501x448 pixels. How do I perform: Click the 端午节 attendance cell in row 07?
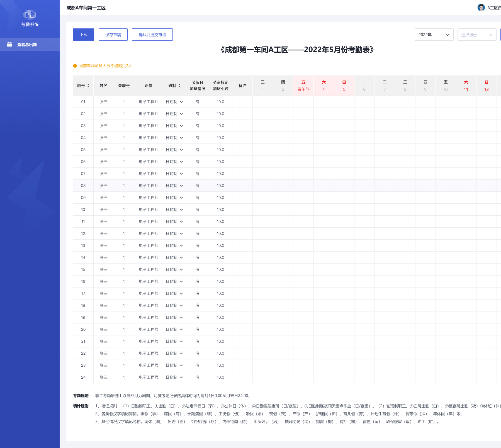pos(303,174)
